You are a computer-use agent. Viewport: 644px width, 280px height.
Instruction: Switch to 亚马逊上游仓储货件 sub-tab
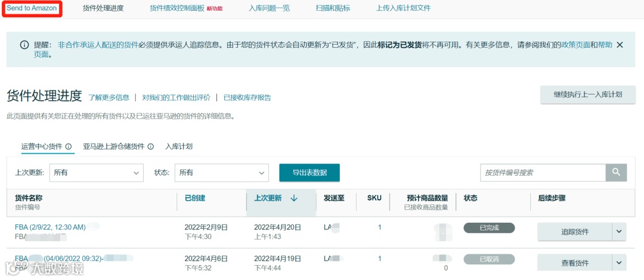click(x=114, y=147)
